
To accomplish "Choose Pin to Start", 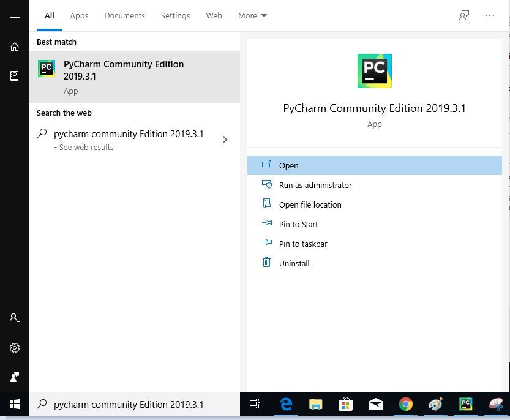I will (x=374, y=224).
